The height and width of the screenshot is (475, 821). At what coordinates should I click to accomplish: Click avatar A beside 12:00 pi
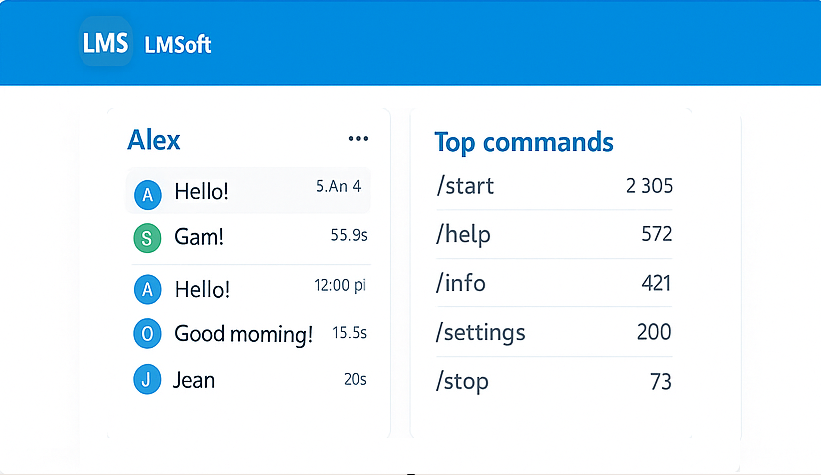click(148, 289)
